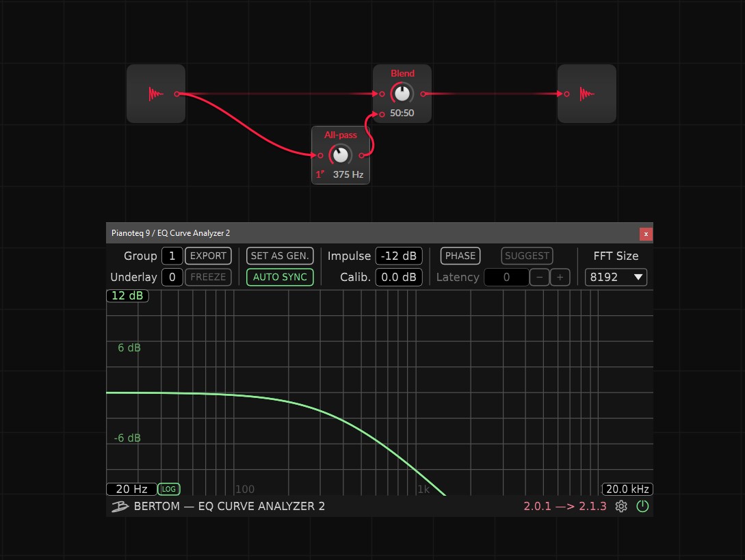The width and height of the screenshot is (745, 560).
Task: Click the FFT Size label
Action: point(616,256)
